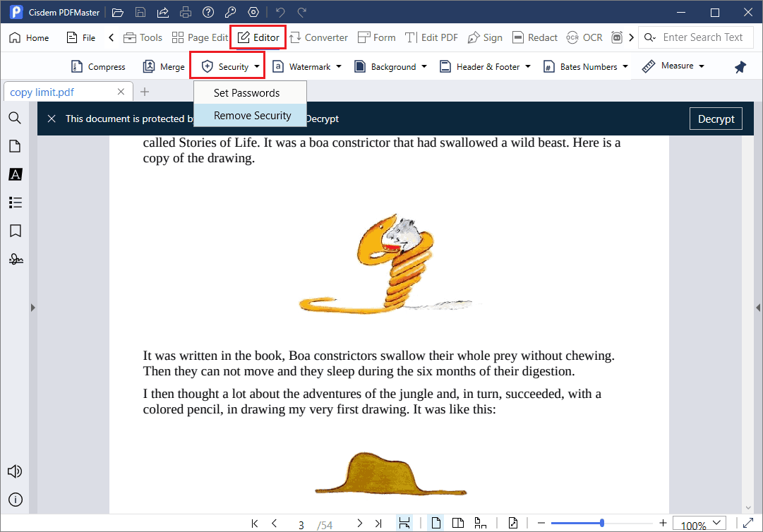Open the text annotation 'A' sidebar panel
This screenshot has width=763, height=532.
pyautogui.click(x=15, y=174)
